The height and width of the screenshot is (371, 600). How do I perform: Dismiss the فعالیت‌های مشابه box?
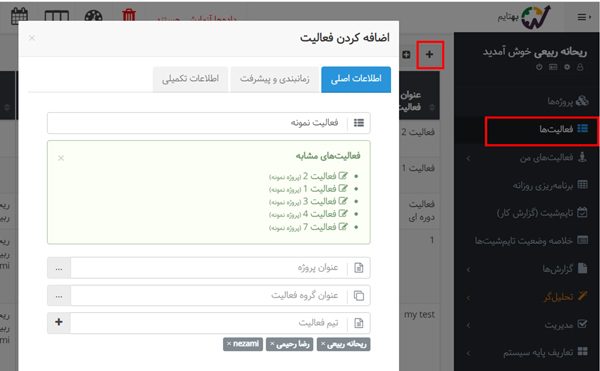pyautogui.click(x=61, y=158)
